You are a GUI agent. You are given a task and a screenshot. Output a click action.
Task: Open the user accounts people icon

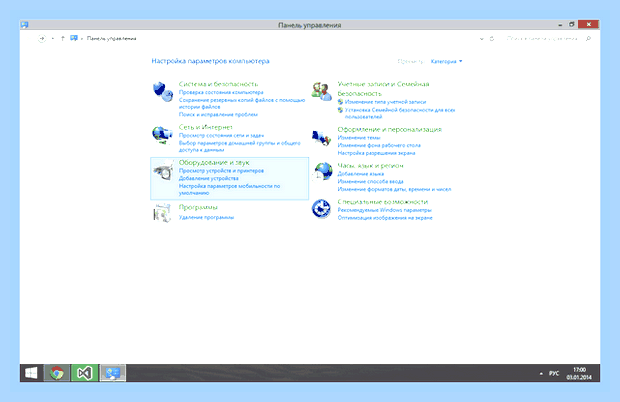point(321,92)
